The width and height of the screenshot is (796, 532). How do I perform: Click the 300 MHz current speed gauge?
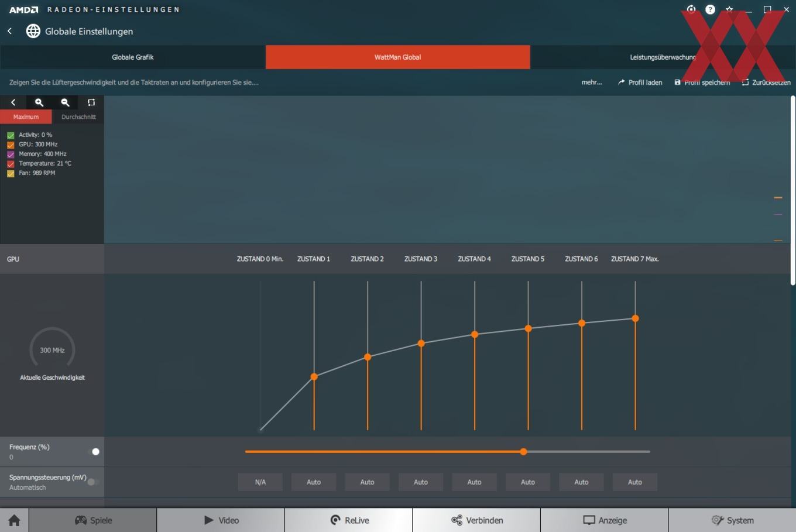tap(52, 350)
